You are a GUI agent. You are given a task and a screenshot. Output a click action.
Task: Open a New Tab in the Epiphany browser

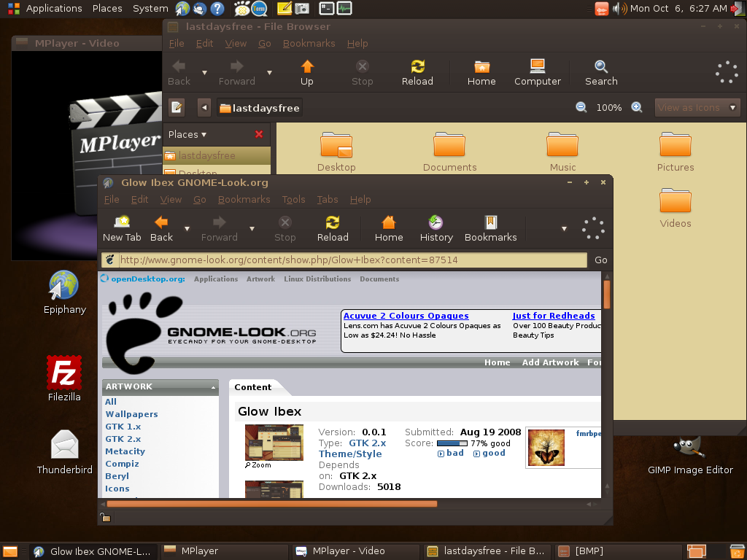(122, 228)
